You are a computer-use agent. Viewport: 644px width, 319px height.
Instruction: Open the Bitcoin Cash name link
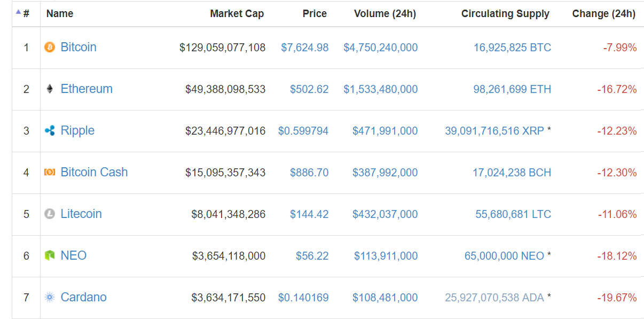pyautogui.click(x=94, y=172)
